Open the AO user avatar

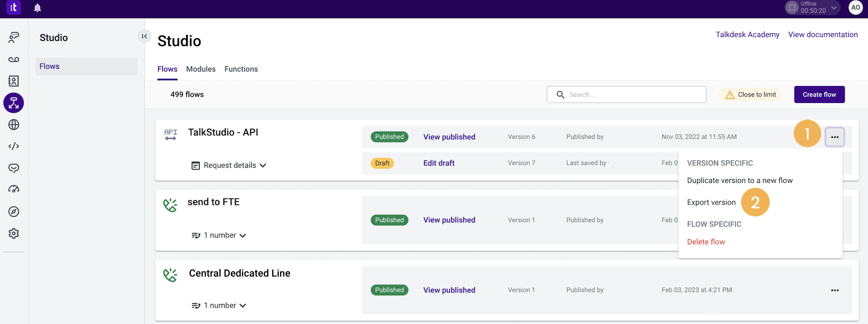pos(855,7)
